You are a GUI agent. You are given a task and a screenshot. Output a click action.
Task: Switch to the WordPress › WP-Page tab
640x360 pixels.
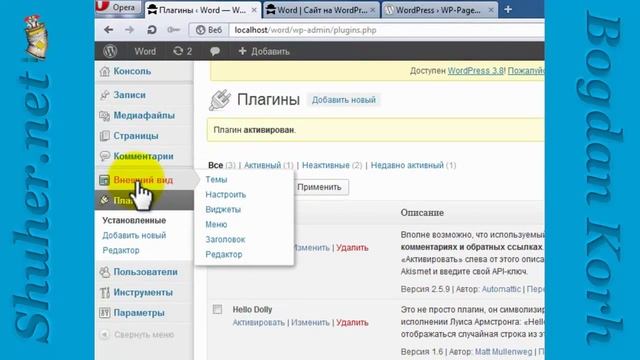coord(440,10)
